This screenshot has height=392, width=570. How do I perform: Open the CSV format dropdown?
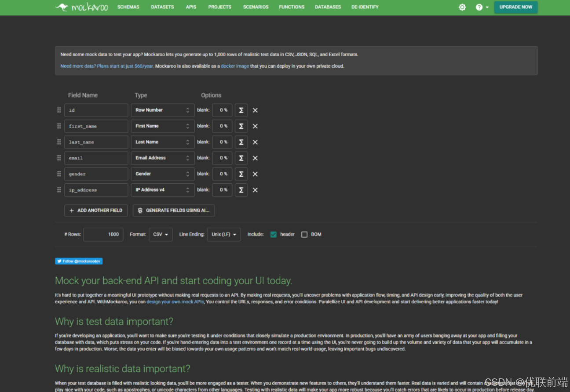(161, 235)
